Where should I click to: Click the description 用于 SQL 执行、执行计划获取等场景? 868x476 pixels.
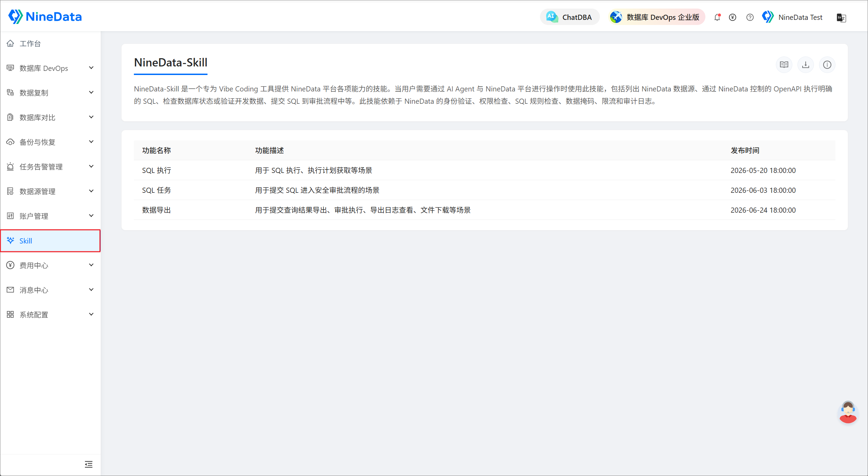(x=314, y=170)
